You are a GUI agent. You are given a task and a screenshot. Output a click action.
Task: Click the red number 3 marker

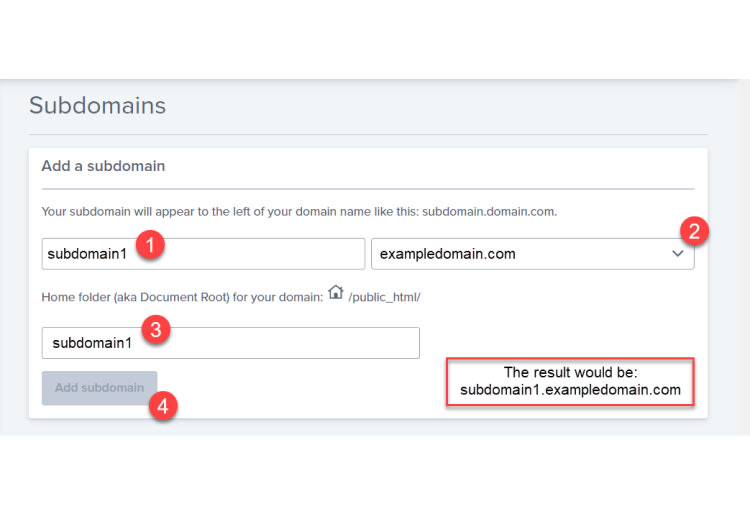(x=155, y=329)
